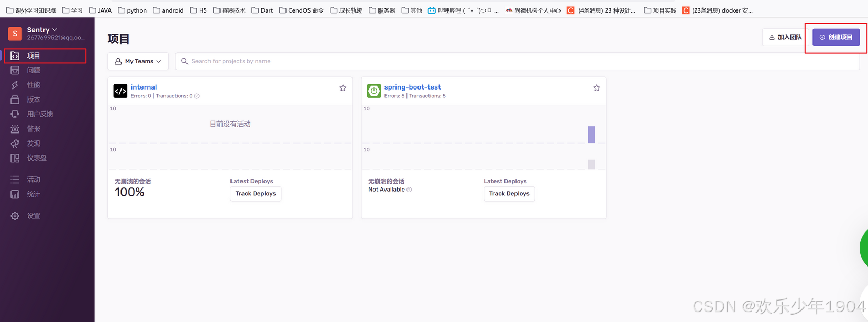Star the internal project
Image resolution: width=868 pixels, height=322 pixels.
343,88
